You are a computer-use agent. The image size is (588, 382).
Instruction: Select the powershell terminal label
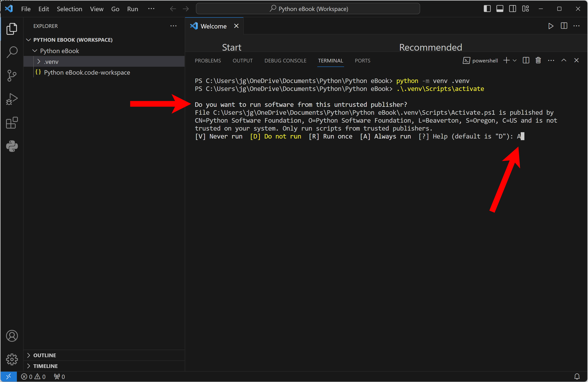pos(480,61)
